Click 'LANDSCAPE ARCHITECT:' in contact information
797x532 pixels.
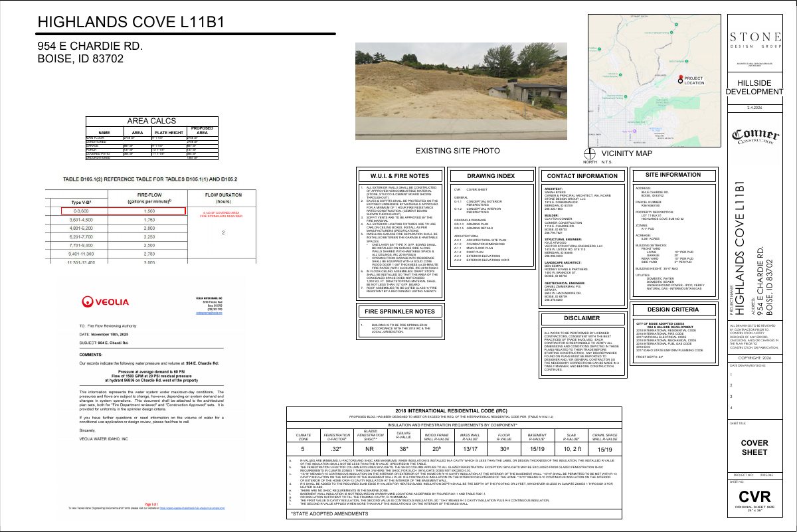point(563,262)
